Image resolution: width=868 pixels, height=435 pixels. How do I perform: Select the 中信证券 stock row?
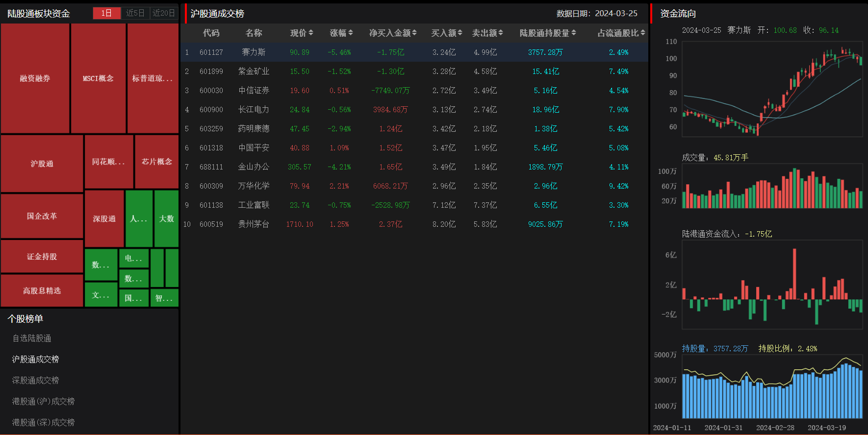click(414, 90)
